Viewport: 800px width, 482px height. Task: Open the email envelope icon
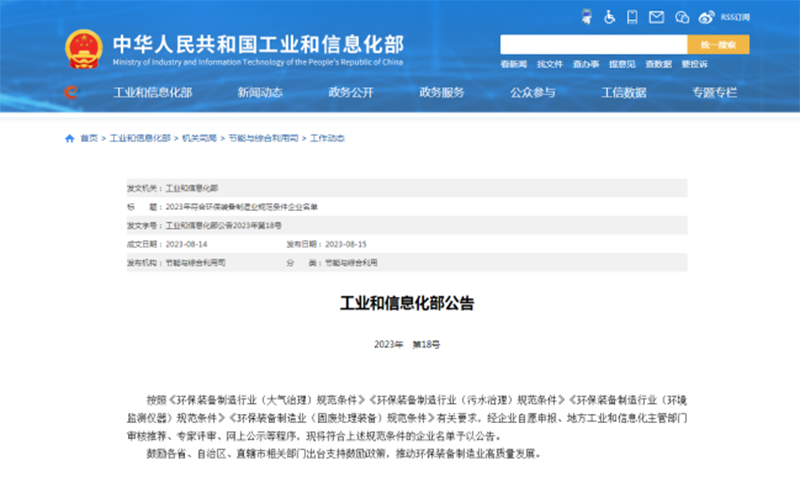tap(656, 16)
